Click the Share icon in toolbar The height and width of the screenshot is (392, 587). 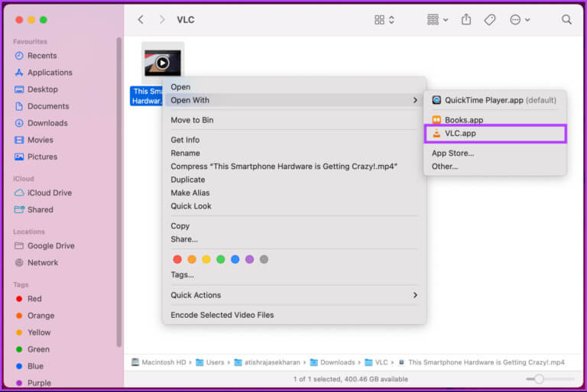pos(466,20)
